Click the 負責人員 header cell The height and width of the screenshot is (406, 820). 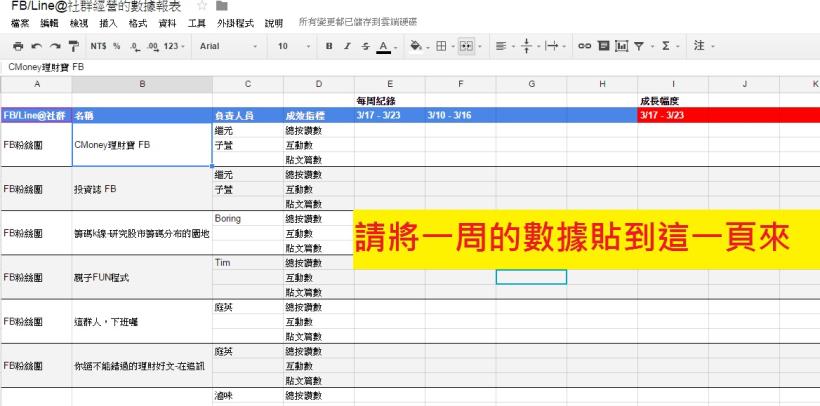[248, 115]
